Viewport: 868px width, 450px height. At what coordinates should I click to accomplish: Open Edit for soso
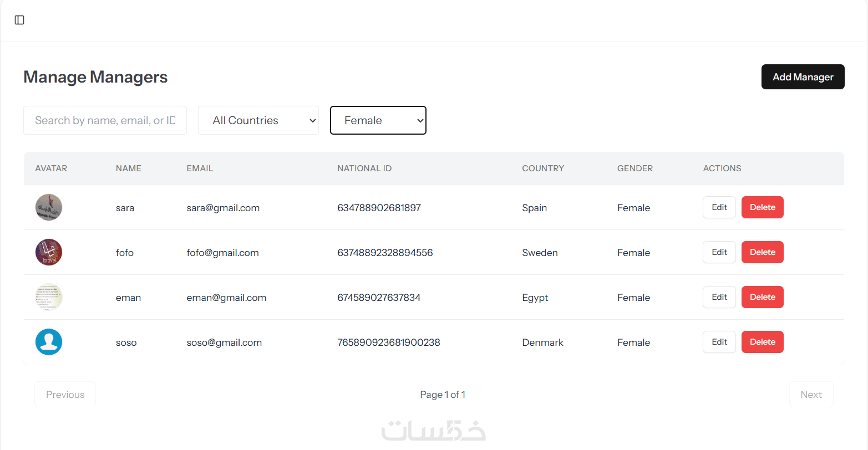click(719, 342)
